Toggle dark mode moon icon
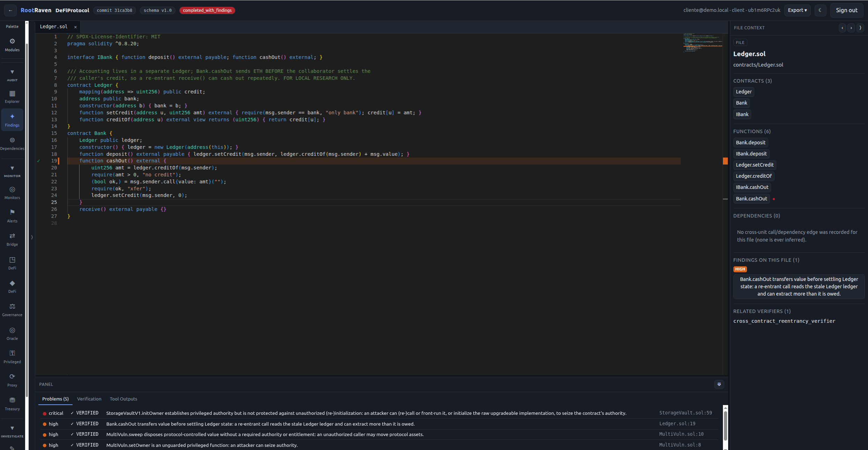This screenshot has width=868, height=450. 820,10
